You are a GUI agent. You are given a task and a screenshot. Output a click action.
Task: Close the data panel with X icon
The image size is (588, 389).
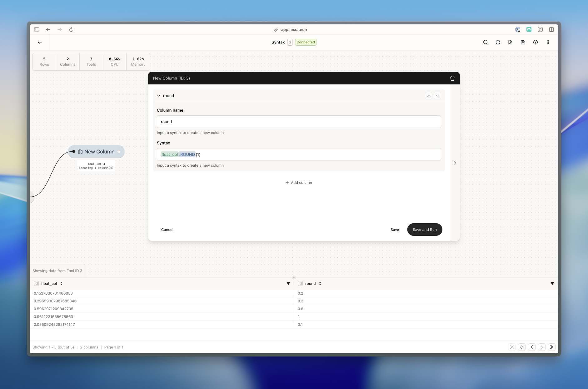[512, 347]
